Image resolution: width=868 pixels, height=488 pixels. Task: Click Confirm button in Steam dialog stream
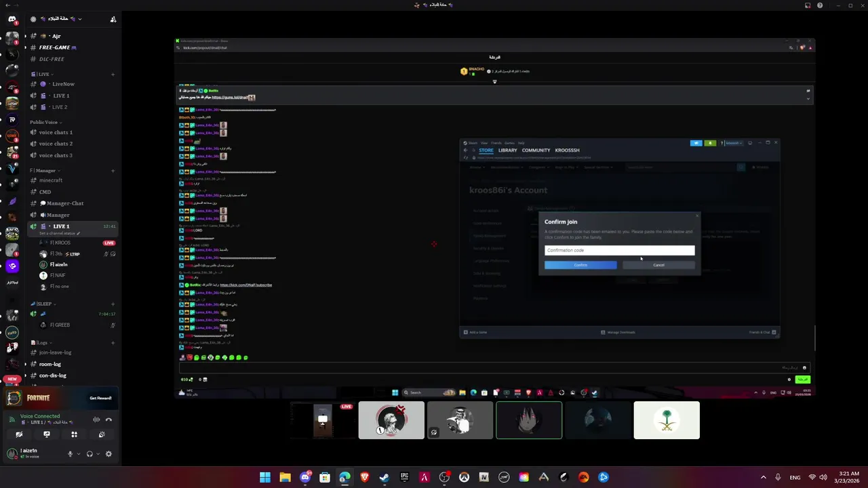point(580,265)
